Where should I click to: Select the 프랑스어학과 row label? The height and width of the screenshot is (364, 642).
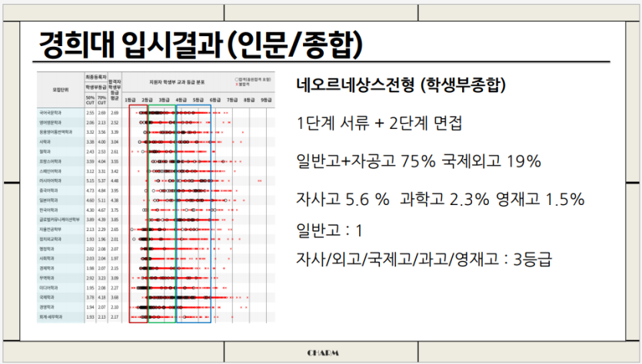51,161
